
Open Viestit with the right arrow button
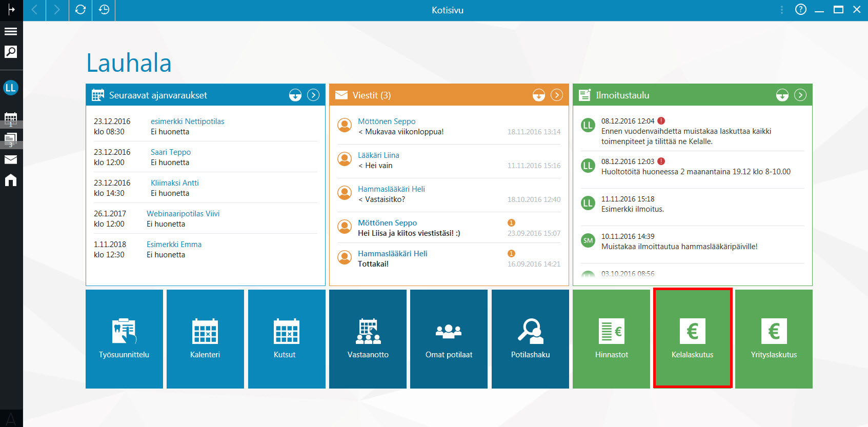coord(557,95)
